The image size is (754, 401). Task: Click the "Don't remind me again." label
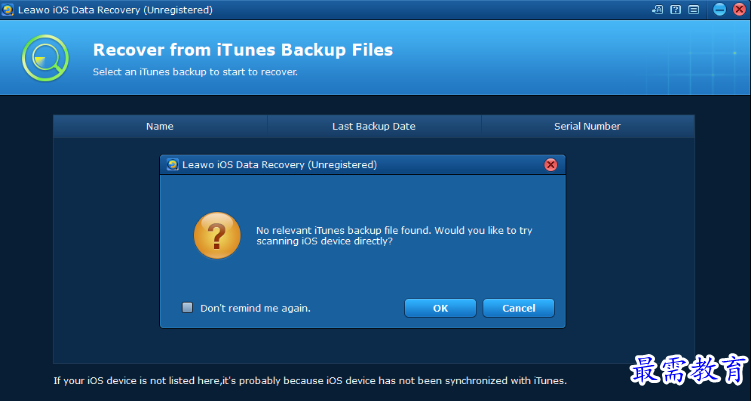255,308
